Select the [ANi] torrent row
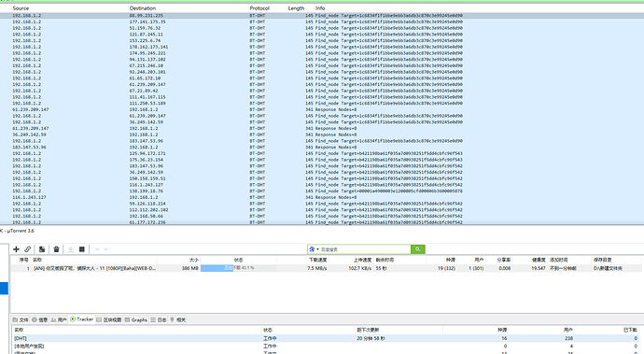 (x=326, y=268)
